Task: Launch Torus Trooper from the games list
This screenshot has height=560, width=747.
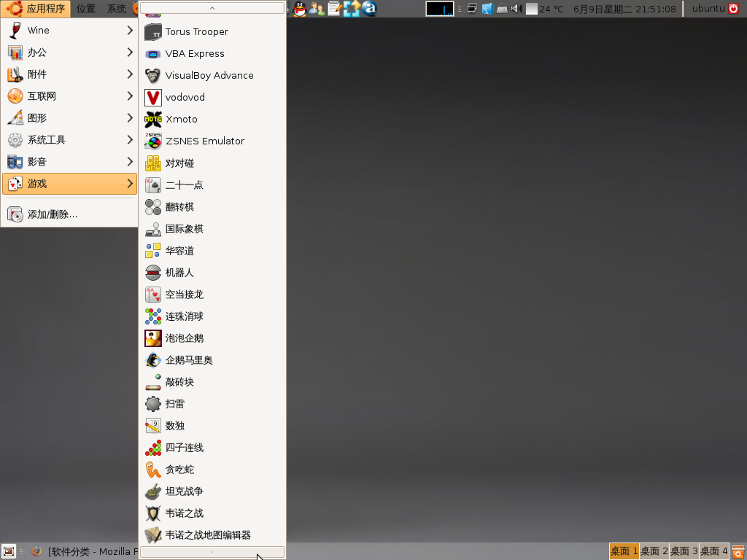Action: pos(212,31)
